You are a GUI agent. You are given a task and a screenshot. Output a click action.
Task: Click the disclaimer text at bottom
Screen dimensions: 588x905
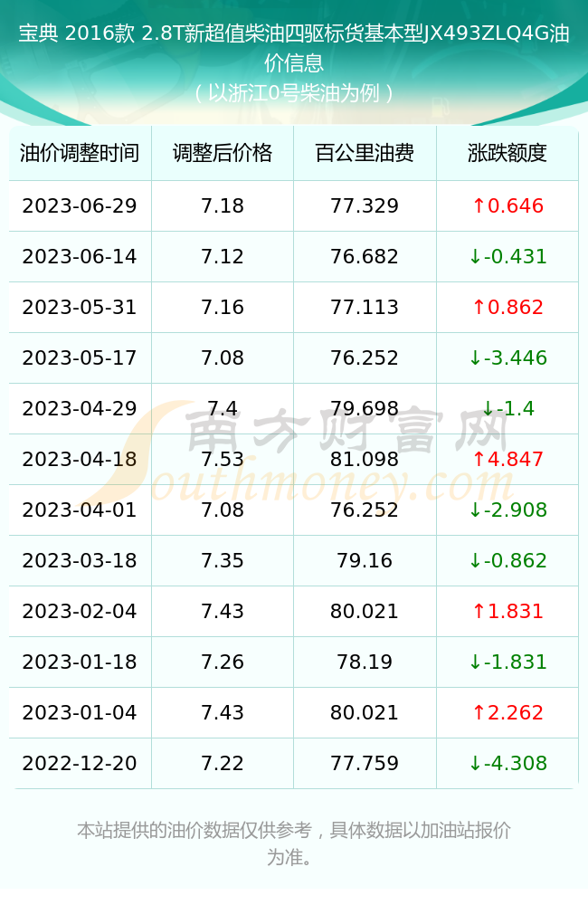294,843
